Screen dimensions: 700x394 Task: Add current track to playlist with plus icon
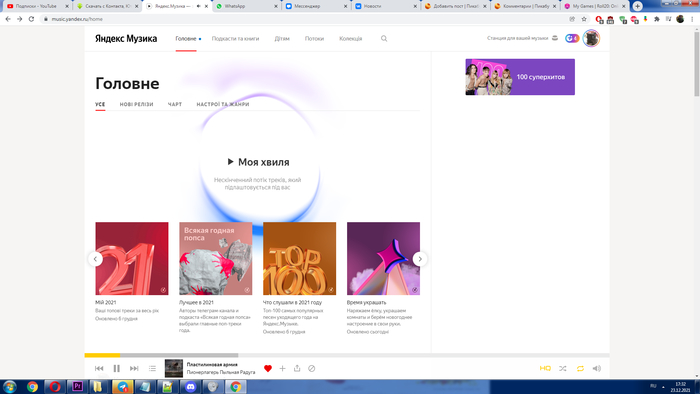(282, 368)
